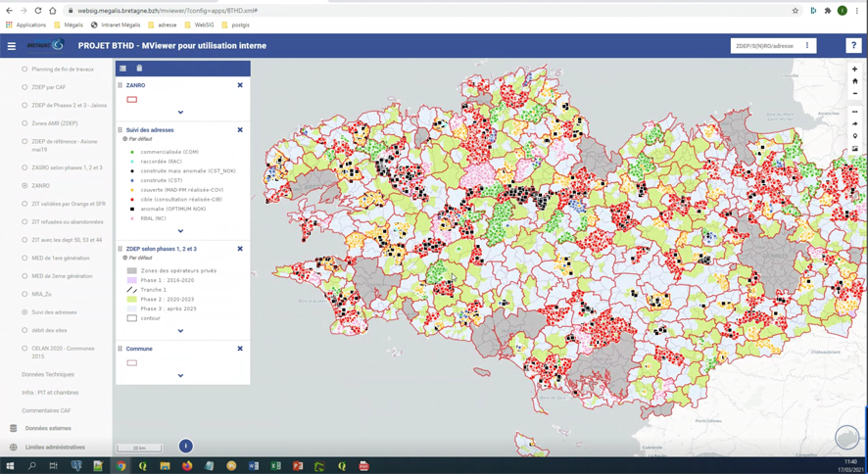
Task: Toggle the débit des sites layer
Action: (24, 330)
